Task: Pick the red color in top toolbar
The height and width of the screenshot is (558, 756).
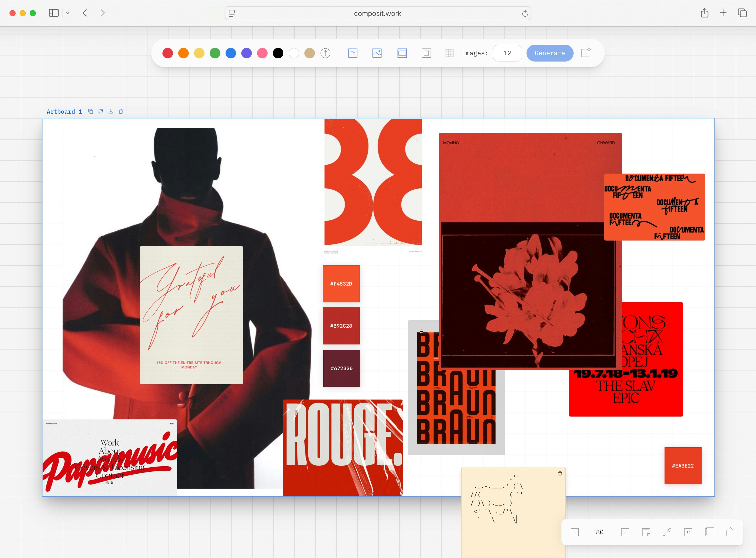Action: point(167,53)
